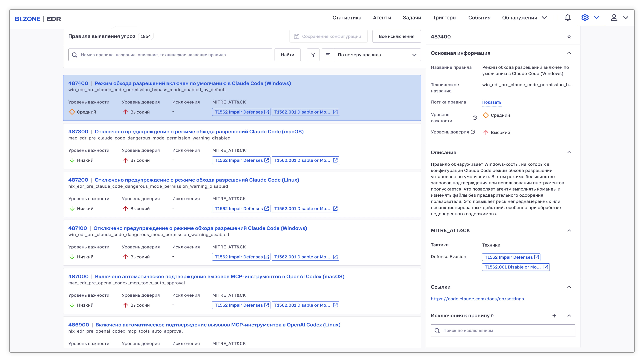Screen dimensions: 644x362
Task: Collapse the Ссылки section
Action: 569,287
